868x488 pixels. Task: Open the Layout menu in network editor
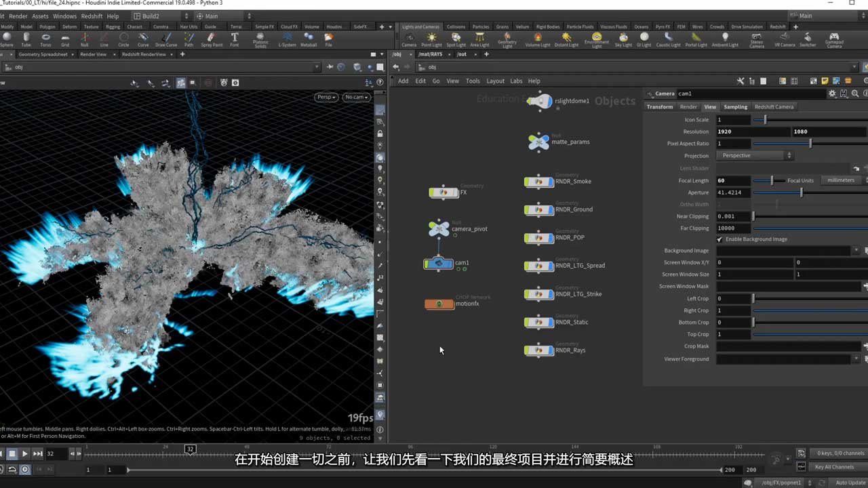(495, 81)
